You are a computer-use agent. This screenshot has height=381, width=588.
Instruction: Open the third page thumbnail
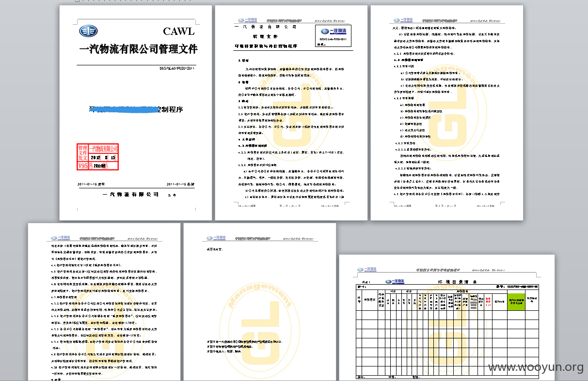(x=447, y=113)
